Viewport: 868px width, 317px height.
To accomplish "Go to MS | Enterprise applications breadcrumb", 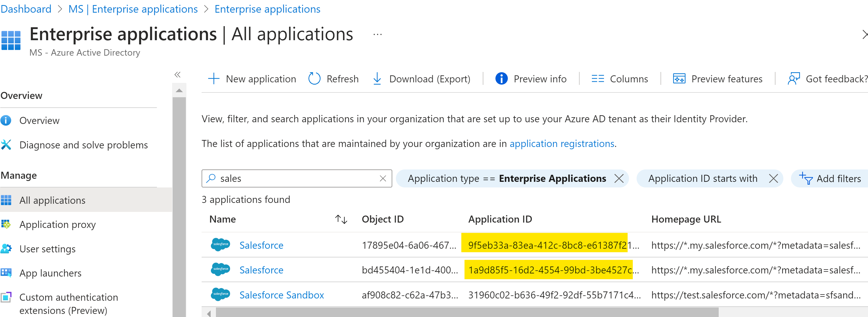I will [133, 9].
